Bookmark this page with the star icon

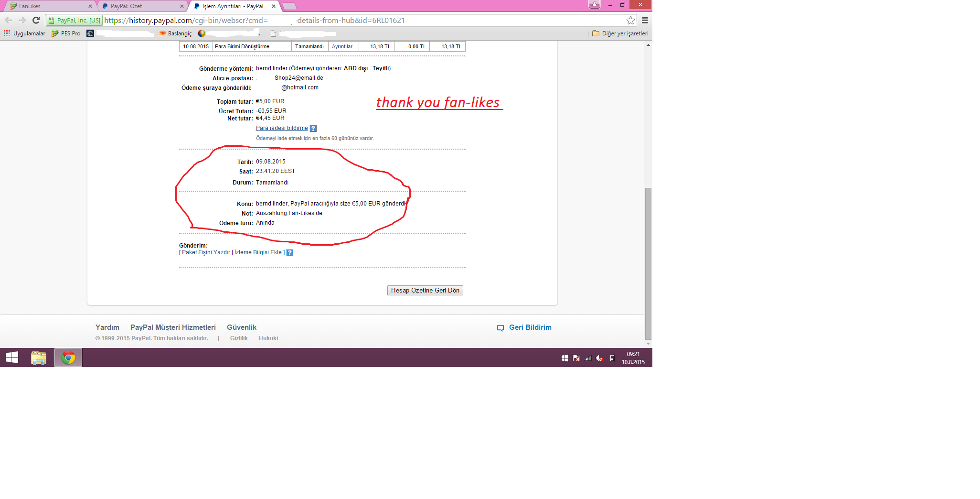(630, 20)
